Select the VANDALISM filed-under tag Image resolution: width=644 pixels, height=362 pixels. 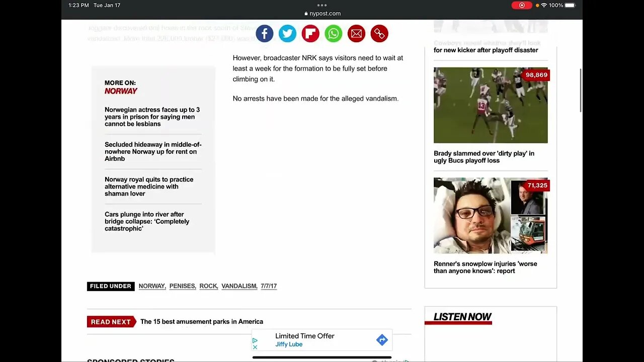239,286
